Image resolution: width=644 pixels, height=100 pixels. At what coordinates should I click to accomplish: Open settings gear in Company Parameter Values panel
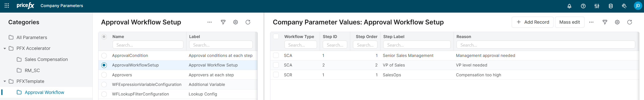pyautogui.click(x=617, y=22)
